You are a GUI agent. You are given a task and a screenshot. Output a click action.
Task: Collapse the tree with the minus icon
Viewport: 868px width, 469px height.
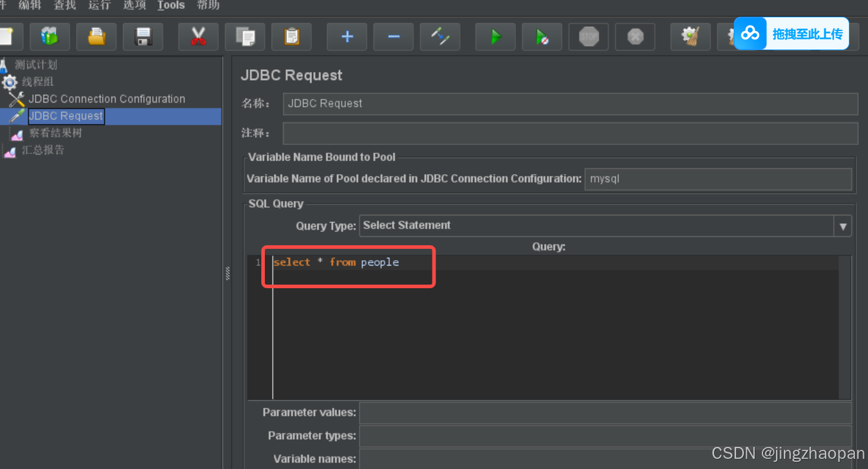click(393, 36)
